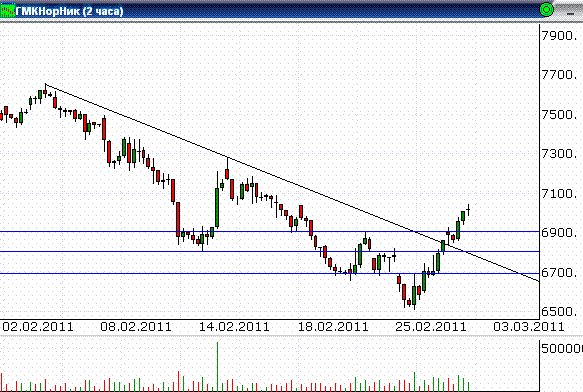583x392 pixels.
Task: Click the 7500 price axis label
Action: point(560,115)
